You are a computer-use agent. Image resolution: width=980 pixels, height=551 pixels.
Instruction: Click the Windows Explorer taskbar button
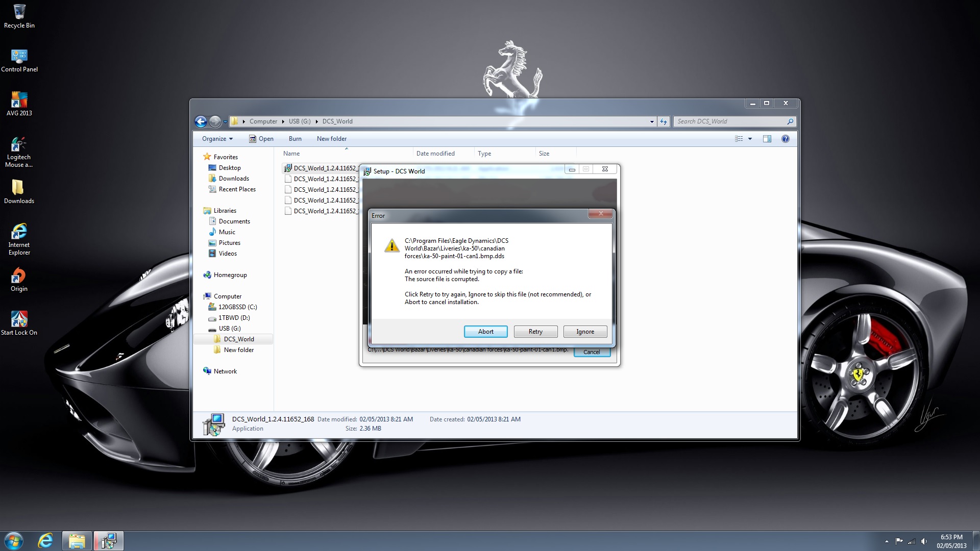point(77,541)
